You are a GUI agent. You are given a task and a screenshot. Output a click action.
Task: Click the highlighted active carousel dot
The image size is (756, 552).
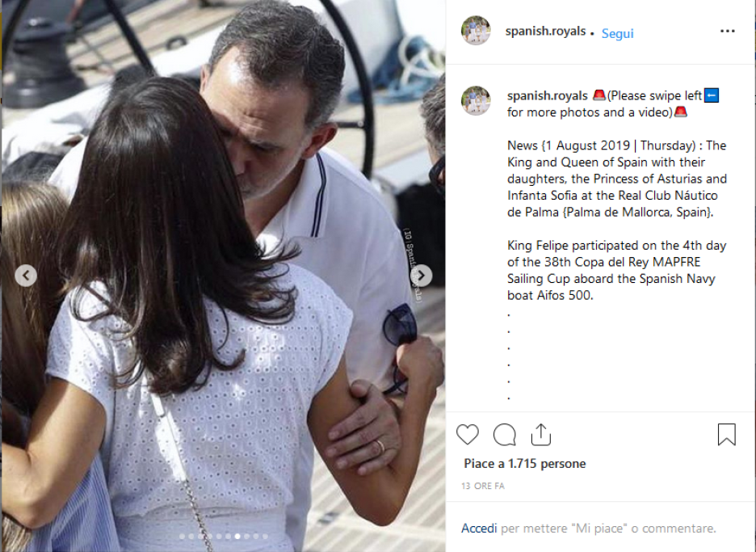coord(237,537)
